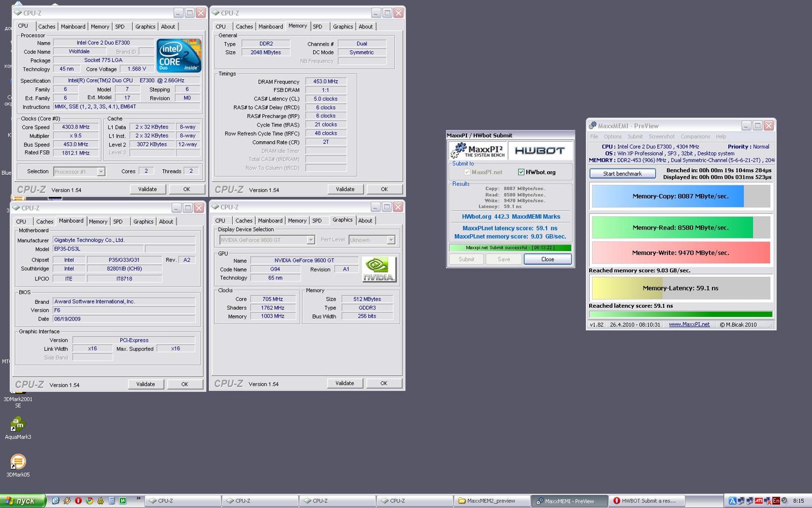Click the Manufacturer Gigabyte Technology field
Screen dimensions: 812x508
(124, 240)
